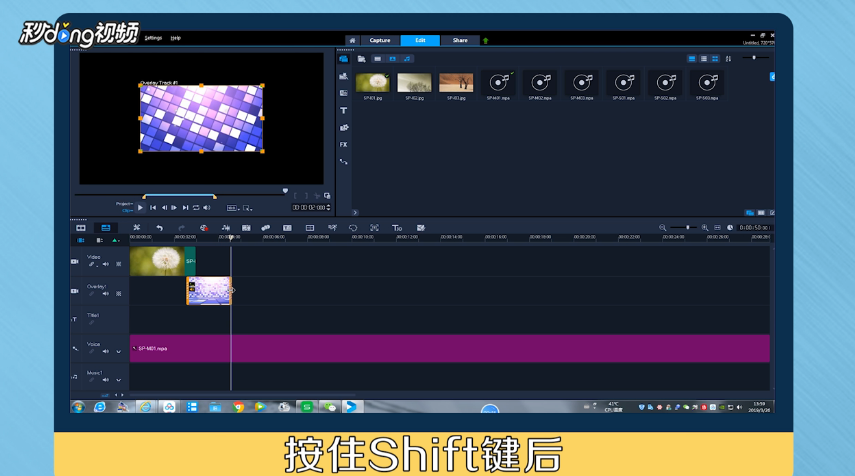Screen dimensions: 855x476
Task: Redo the last action
Action: (x=181, y=228)
